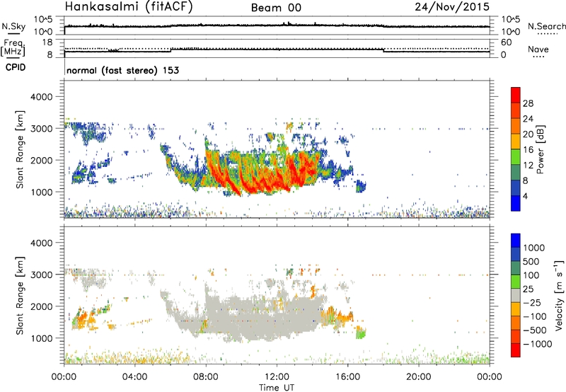Click the '-100' label on the velocity colorbar
The image size is (566, 392).
tap(534, 316)
